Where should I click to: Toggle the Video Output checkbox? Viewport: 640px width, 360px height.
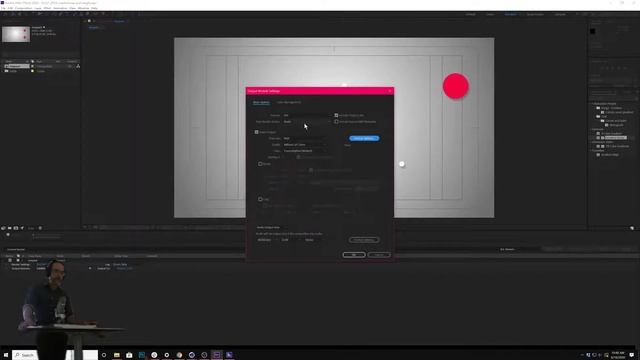[257, 132]
